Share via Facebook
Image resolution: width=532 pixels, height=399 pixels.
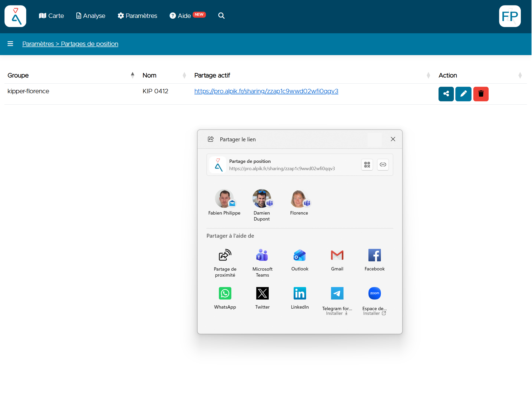375,260
